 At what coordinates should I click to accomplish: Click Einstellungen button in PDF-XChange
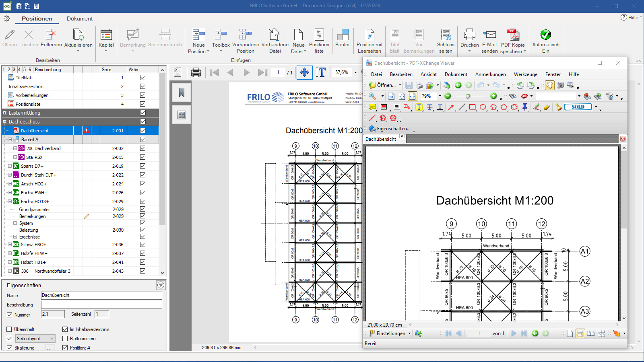(387, 333)
